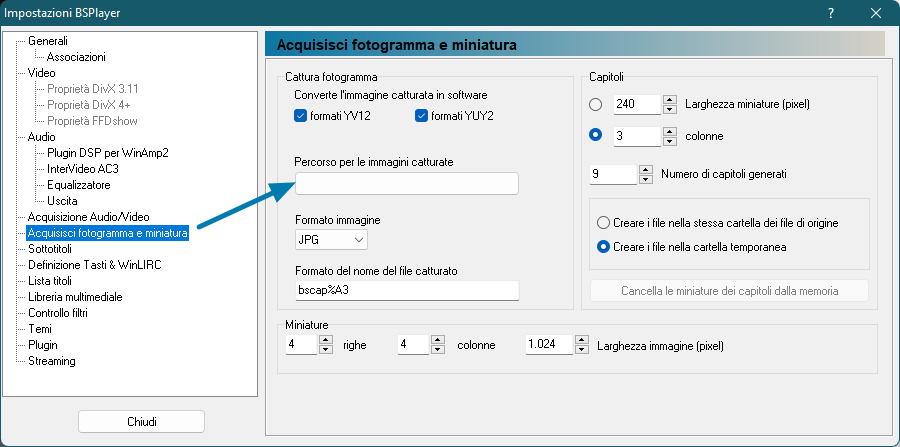Select Proprietà DivX 3.11 tree item

click(x=92, y=89)
